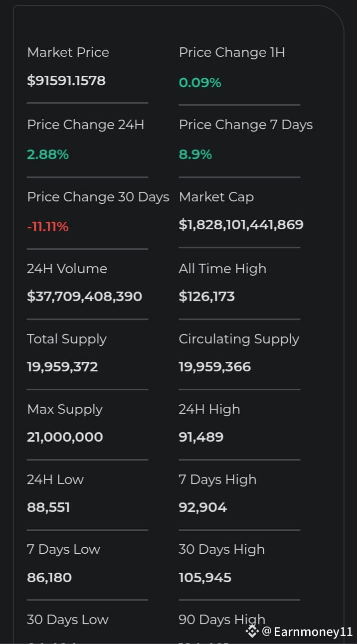Select the 7 Days High value 92,904
Viewport: 357px width, 644px height.
[x=203, y=507]
